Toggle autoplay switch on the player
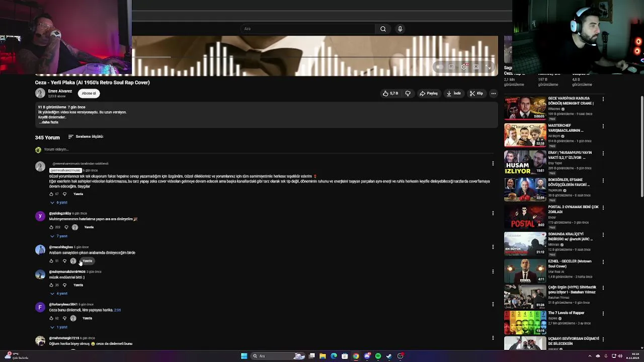 439,67
